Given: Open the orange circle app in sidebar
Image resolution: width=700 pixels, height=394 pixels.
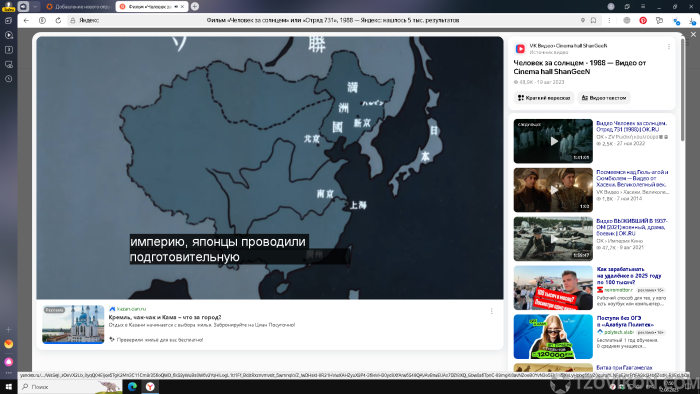Looking at the screenshot, I should coord(8,344).
